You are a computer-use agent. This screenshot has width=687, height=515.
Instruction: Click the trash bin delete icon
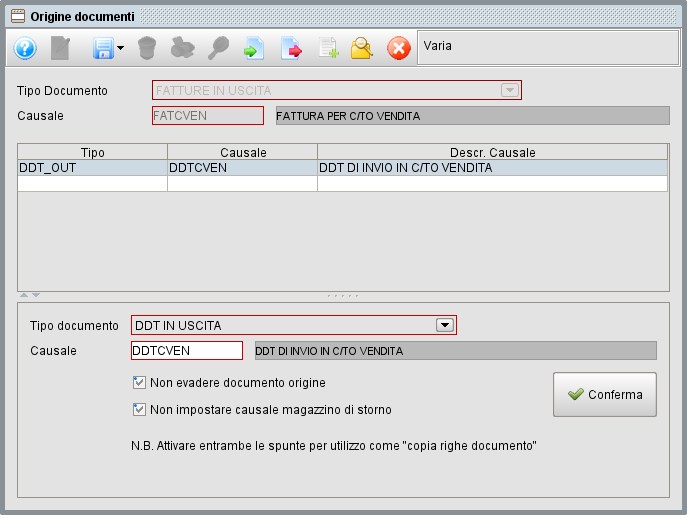pyautogui.click(x=147, y=48)
